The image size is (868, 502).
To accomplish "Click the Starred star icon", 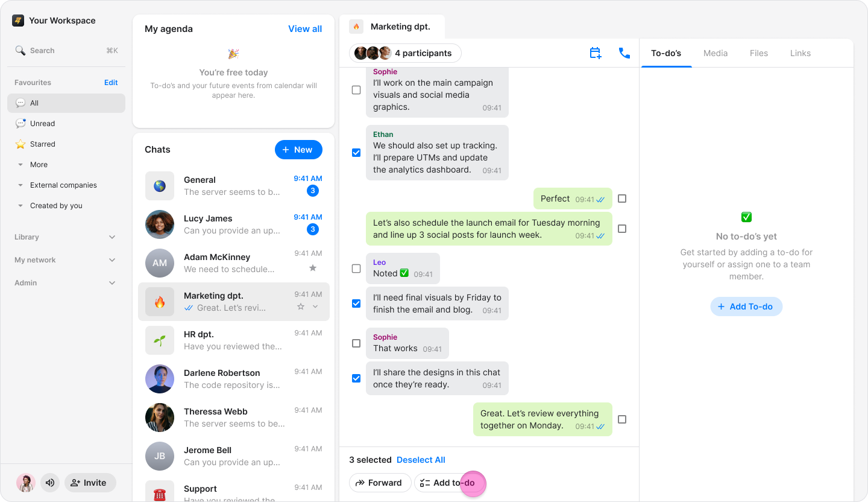I will 20,144.
